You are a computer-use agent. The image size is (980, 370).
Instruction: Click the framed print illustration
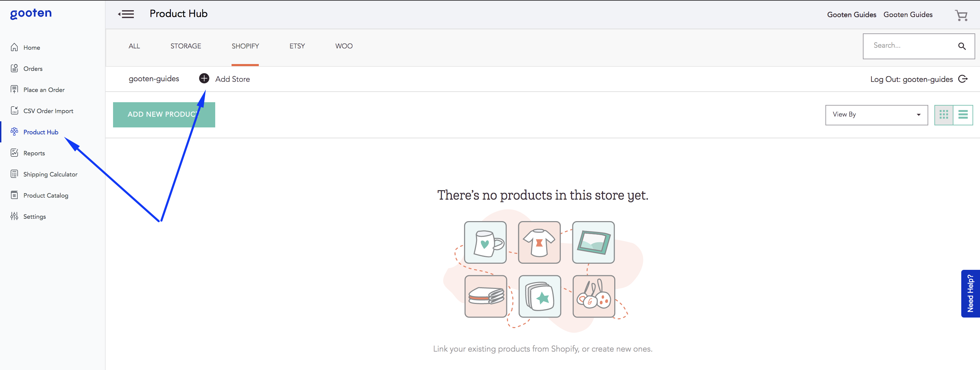pyautogui.click(x=593, y=243)
